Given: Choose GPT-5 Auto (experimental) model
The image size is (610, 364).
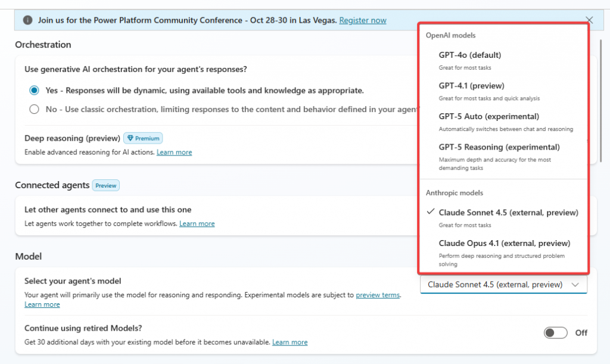Looking at the screenshot, I should tap(503, 122).
